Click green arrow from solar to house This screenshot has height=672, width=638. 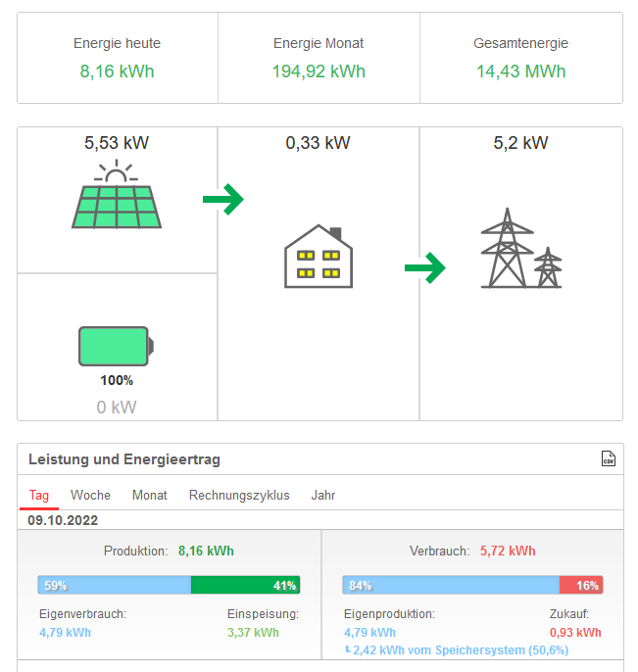(222, 200)
